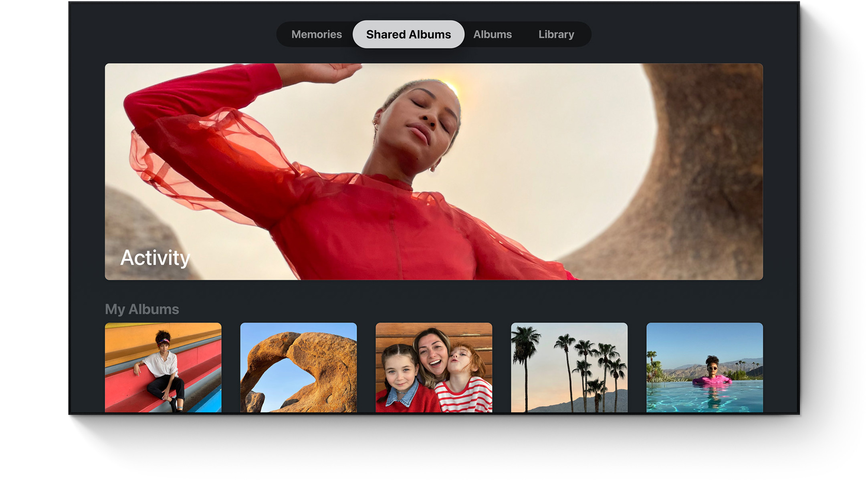Open the Albums tab
Viewport: 868px width, 482px height.
coord(493,34)
